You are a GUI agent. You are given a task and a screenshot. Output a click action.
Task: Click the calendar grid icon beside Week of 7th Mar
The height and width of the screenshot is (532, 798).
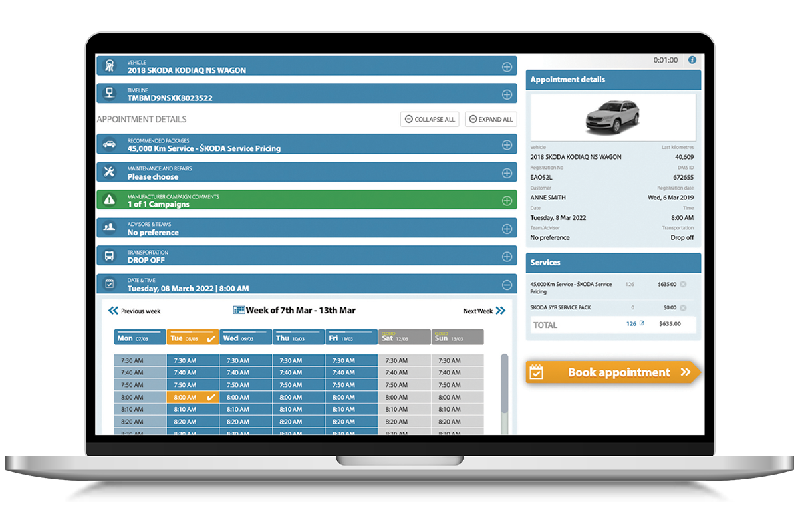pyautogui.click(x=239, y=310)
